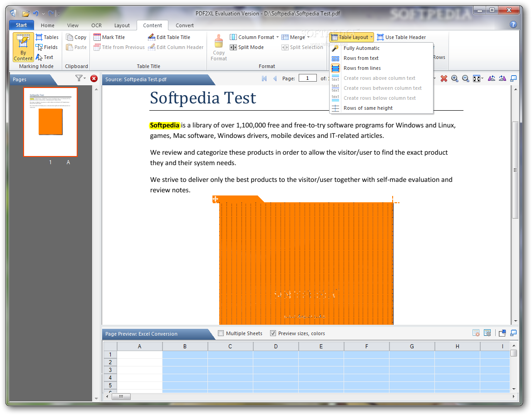Open fit zoom options dropdown arrow

482,78
